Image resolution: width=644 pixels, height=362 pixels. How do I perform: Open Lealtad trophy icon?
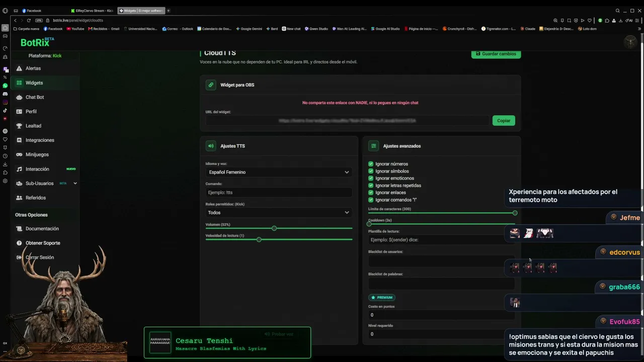(19, 126)
